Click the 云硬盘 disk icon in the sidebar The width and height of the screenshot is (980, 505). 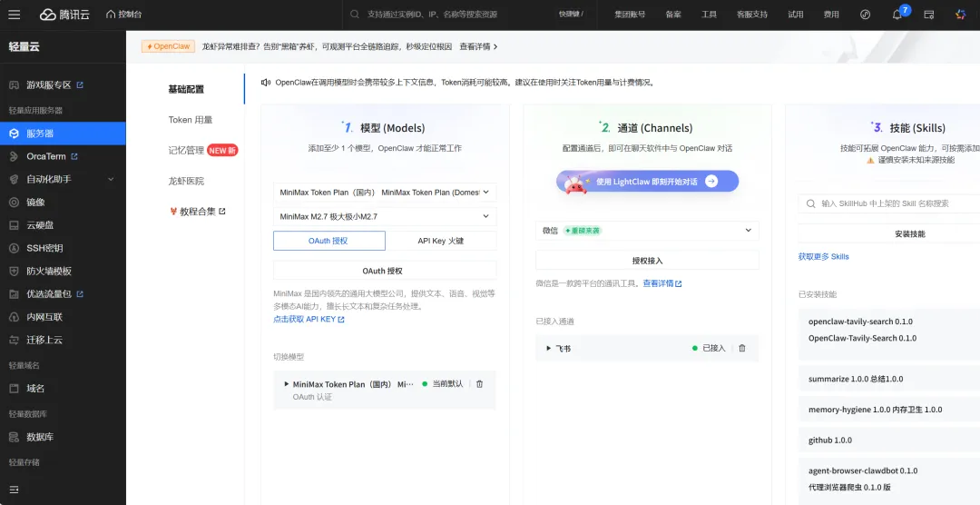coord(14,225)
